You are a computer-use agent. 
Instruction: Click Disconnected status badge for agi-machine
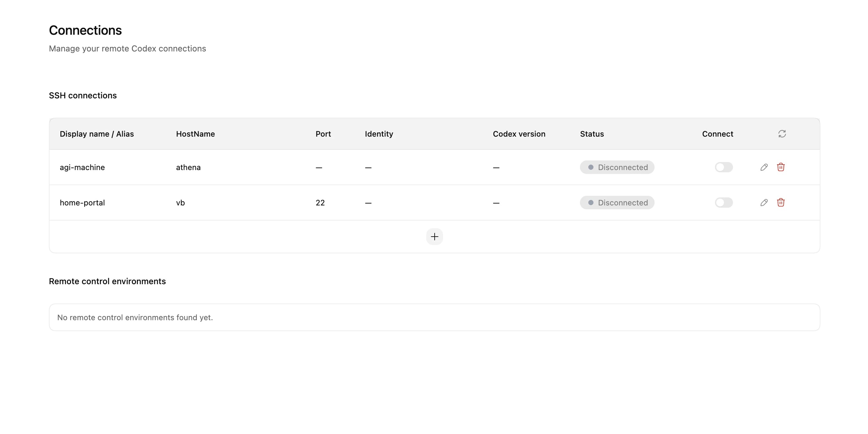tap(617, 167)
